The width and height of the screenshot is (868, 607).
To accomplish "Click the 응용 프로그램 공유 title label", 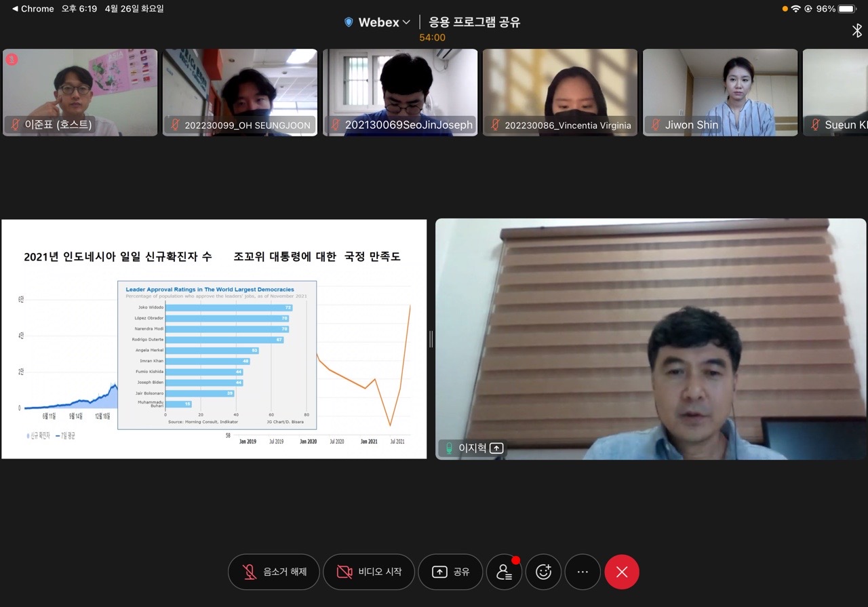I will [474, 22].
